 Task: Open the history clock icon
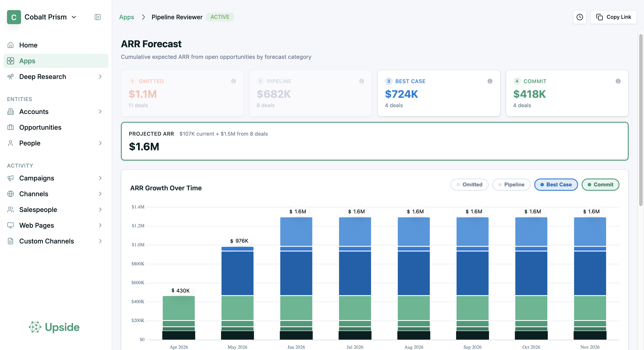point(580,17)
